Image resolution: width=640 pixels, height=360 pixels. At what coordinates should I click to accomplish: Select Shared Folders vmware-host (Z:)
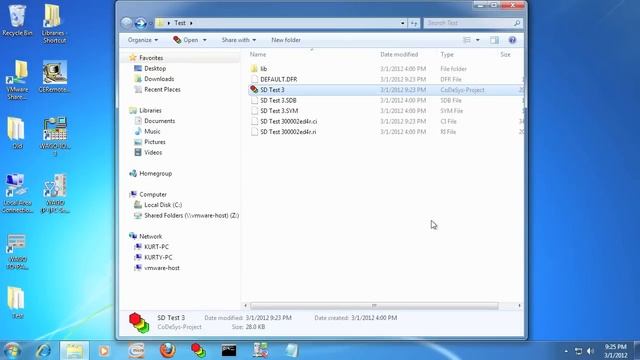pos(191,216)
